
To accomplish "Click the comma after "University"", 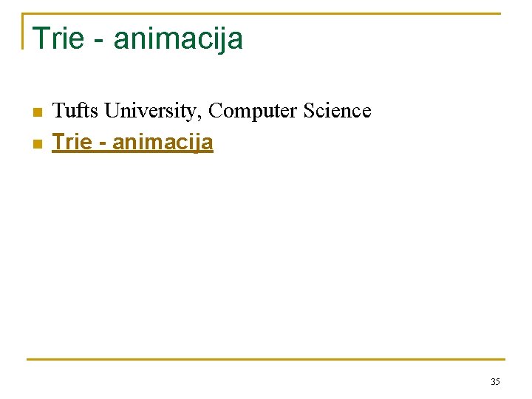I will [202, 117].
